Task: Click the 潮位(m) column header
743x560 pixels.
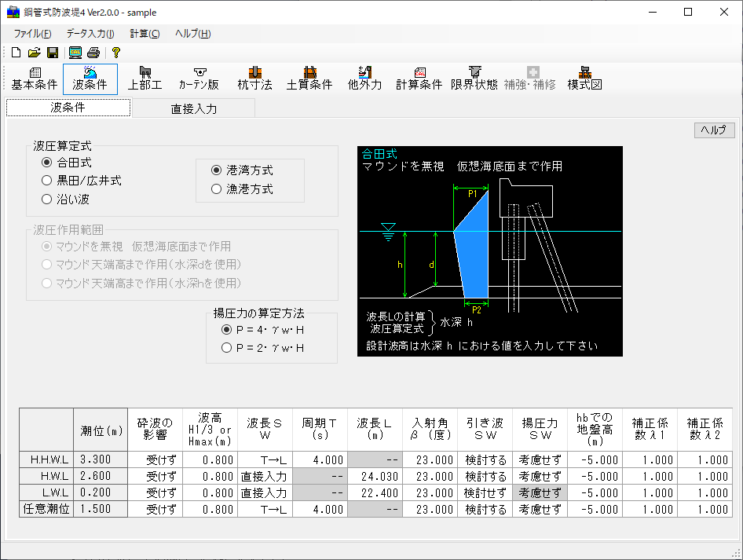Action: click(x=101, y=430)
